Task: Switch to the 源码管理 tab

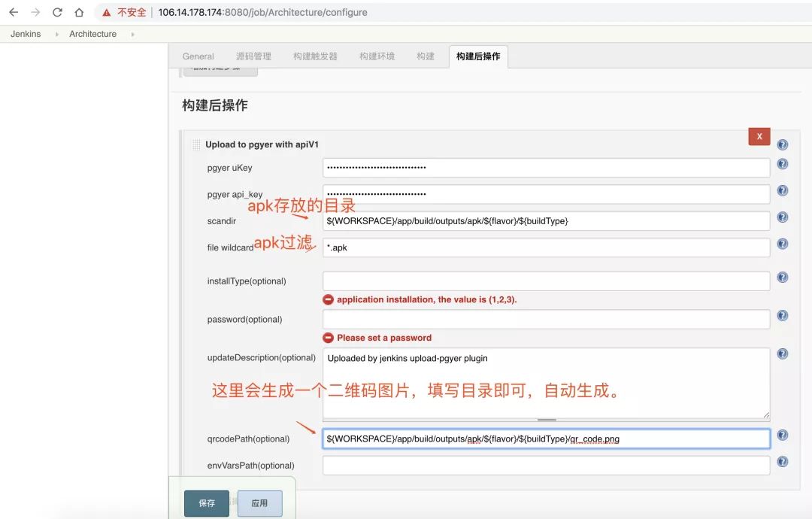Action: coord(253,56)
